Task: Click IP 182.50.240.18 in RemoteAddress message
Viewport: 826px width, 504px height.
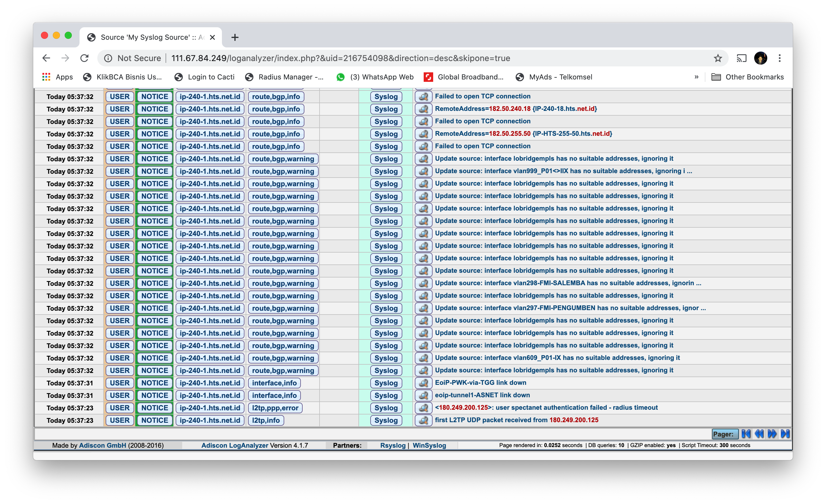Action: pos(510,109)
